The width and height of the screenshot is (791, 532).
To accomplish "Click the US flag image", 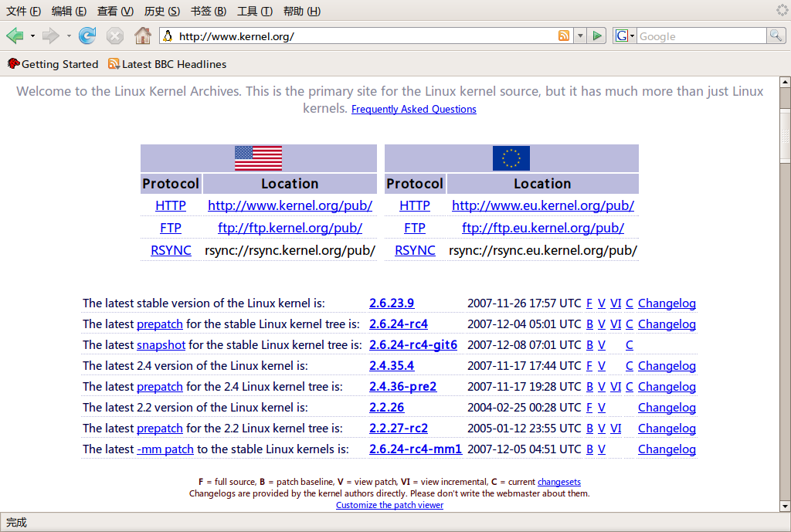I will (258, 158).
